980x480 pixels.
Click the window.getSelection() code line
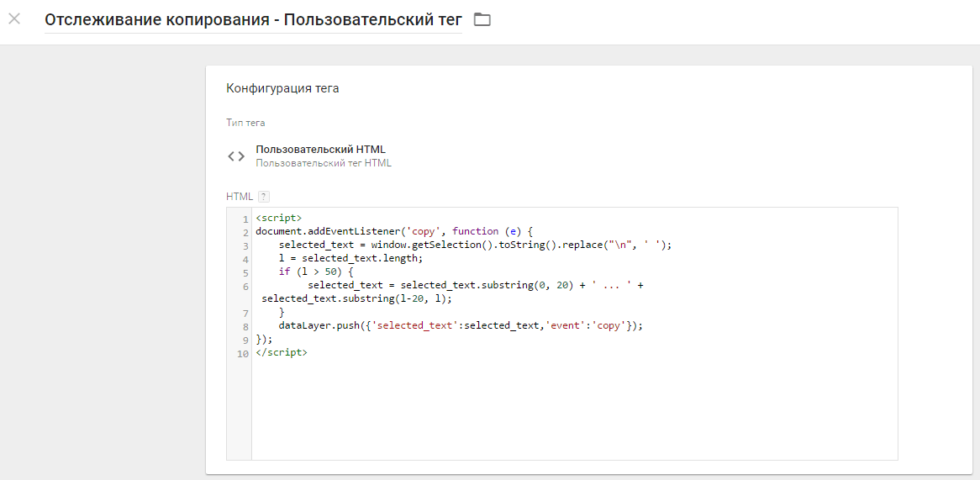click(x=475, y=245)
